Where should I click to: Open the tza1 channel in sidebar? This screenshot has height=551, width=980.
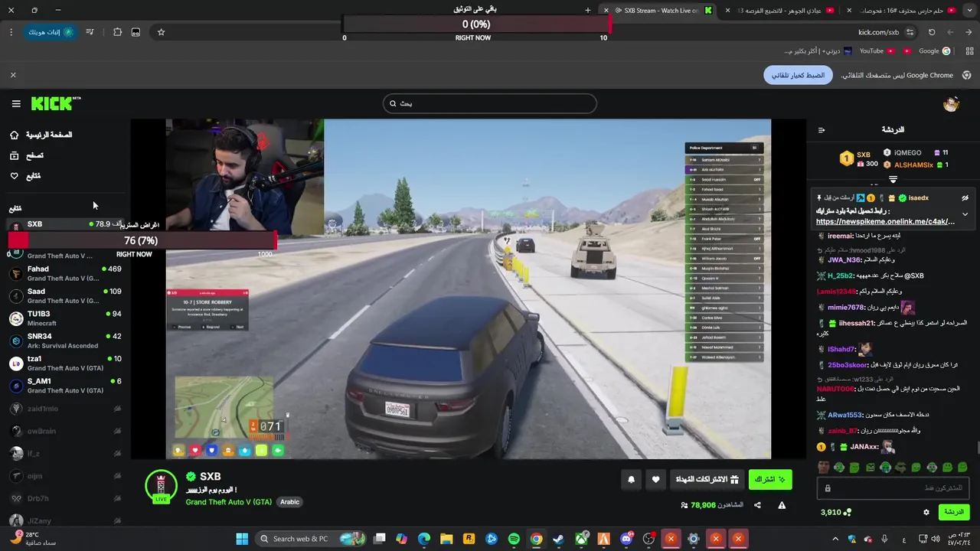coord(65,363)
